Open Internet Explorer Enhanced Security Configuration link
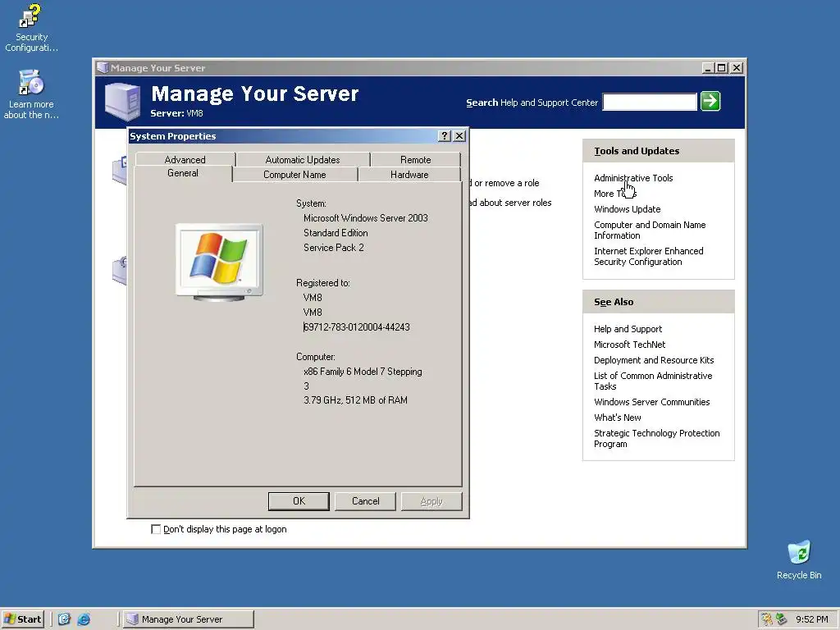 tap(648, 256)
